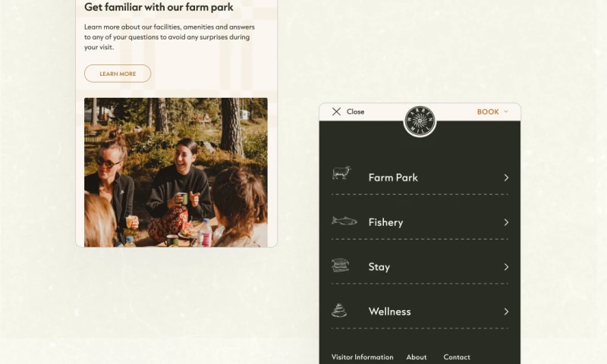Click the stacked stones icon beside Wellness

(339, 310)
